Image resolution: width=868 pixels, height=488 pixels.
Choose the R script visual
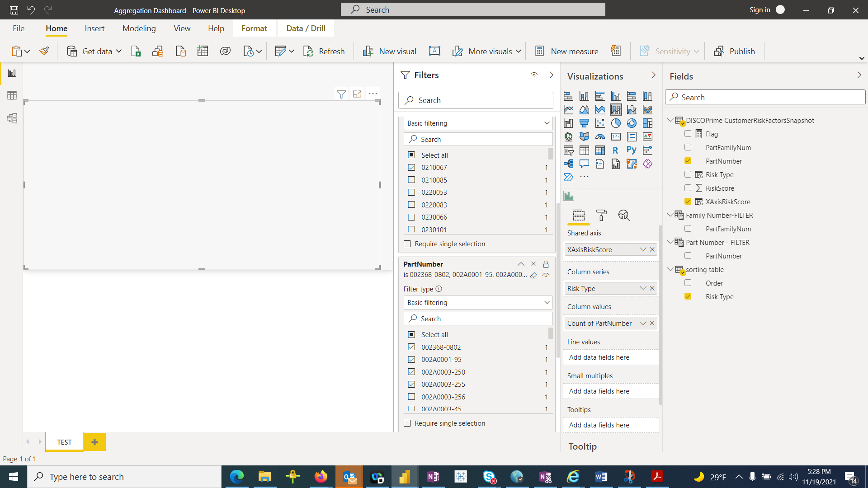coord(615,150)
